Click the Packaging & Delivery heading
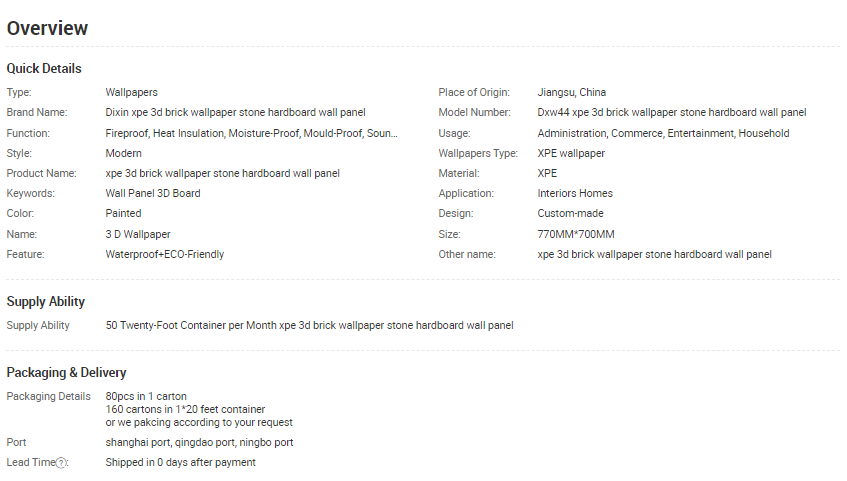The height and width of the screenshot is (481, 847). click(x=66, y=372)
